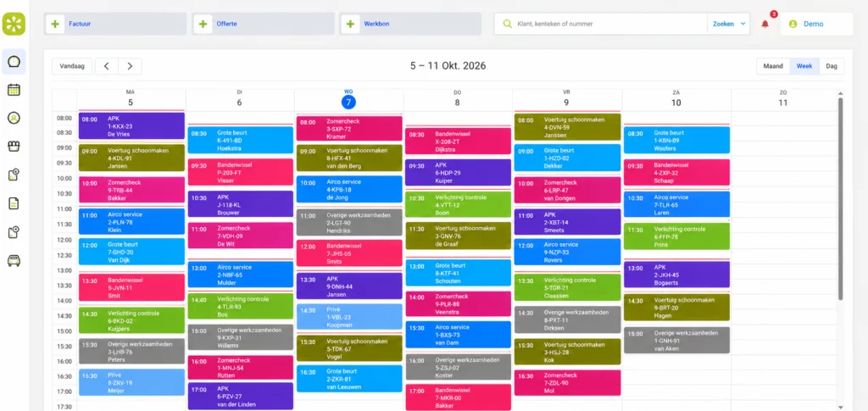Open the calendar sidebar icon
Screen dimensions: 868x411
click(14, 90)
